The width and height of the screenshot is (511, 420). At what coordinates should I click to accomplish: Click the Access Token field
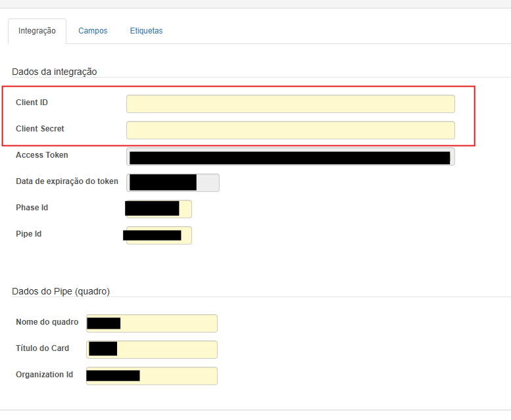[x=290, y=156]
